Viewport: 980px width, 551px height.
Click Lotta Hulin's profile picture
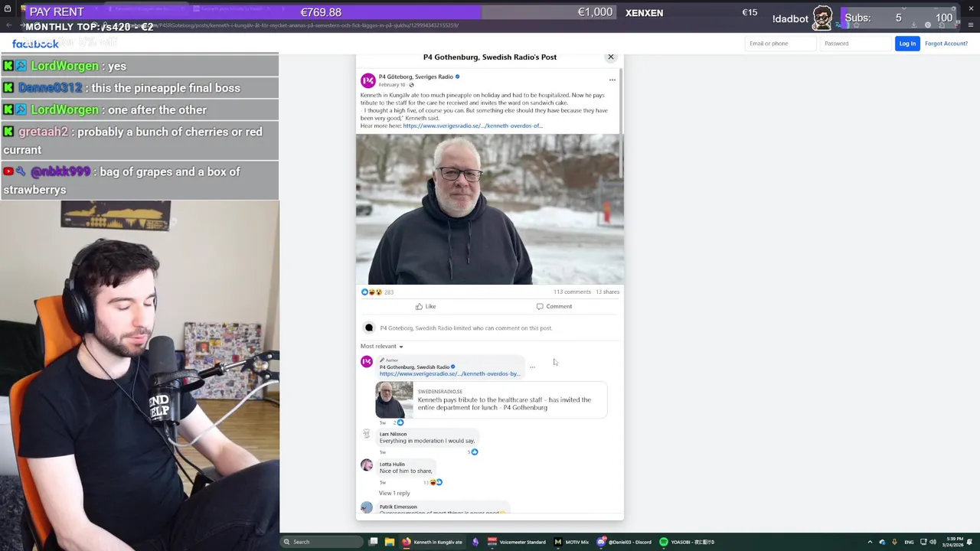pos(367,465)
